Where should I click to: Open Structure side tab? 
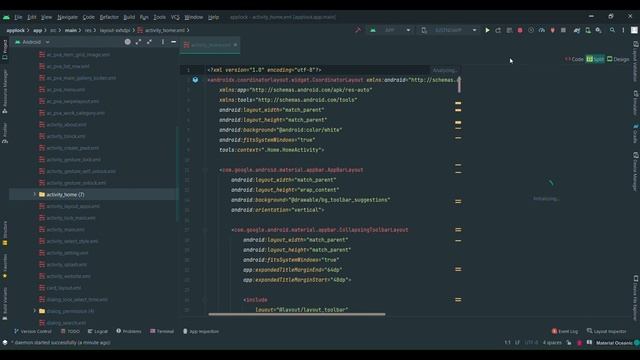[x=5, y=233]
